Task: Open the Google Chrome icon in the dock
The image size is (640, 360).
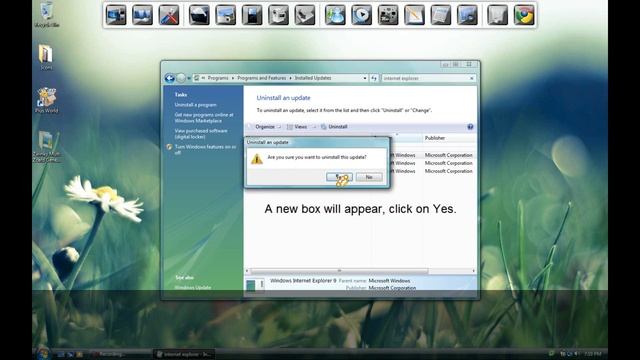Action: (x=524, y=15)
